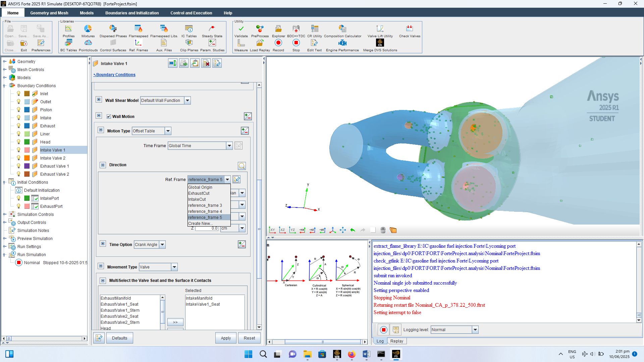Open the Logging level dropdown

(x=475, y=330)
